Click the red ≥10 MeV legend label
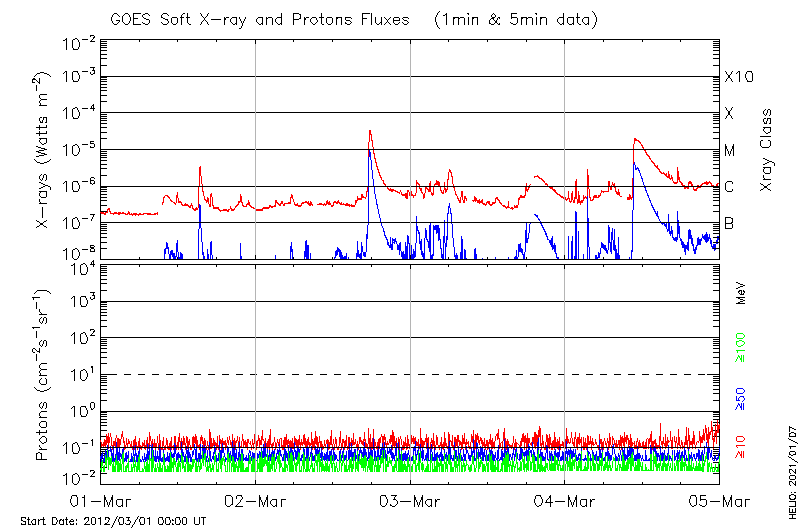Image resolution: width=800 pixels, height=530 pixels. [741, 447]
